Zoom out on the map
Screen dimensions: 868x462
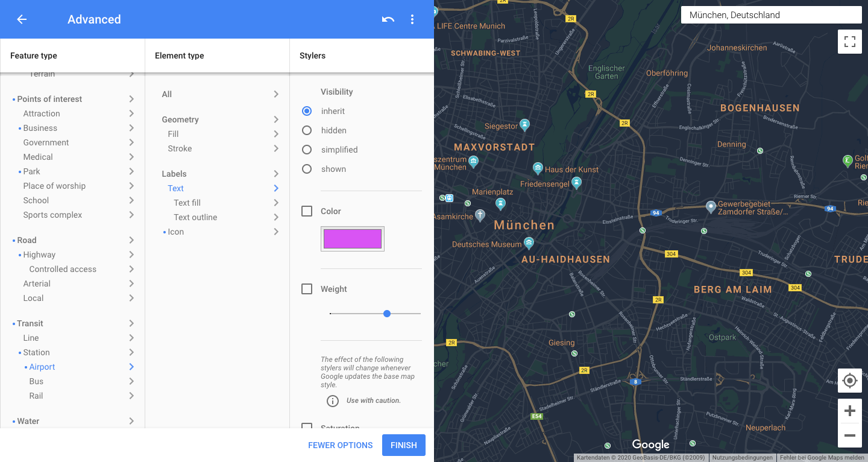pyautogui.click(x=850, y=435)
